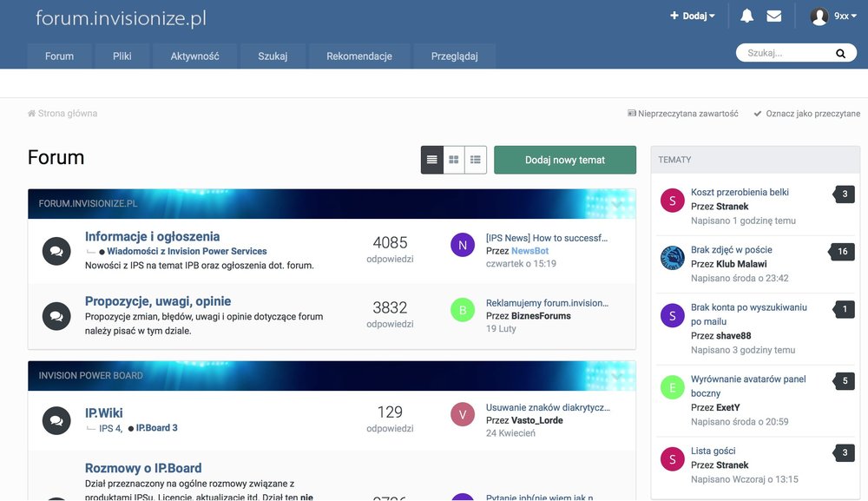Viewport: 868px width, 501px height.
Task: Switch to table list view mode
Action: pos(431,160)
